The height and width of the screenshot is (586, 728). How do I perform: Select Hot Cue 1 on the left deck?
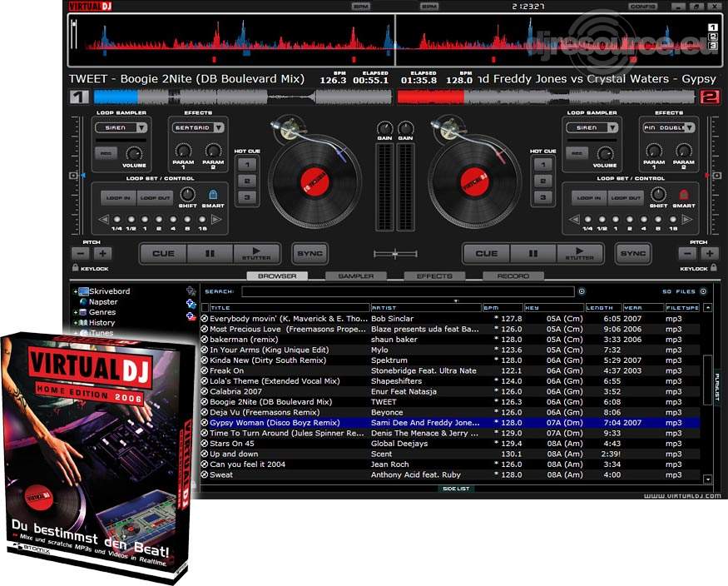pos(248,163)
